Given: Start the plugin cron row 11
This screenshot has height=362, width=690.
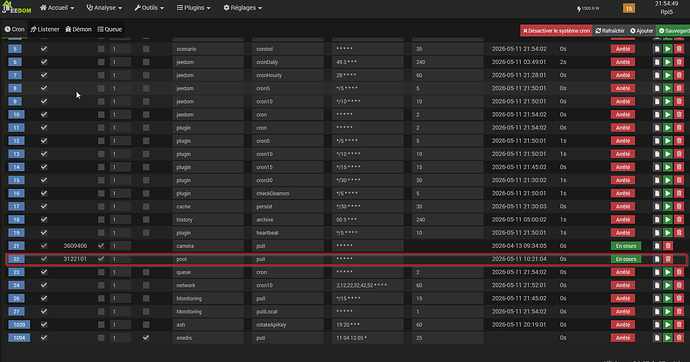Looking at the screenshot, I should coord(668,128).
